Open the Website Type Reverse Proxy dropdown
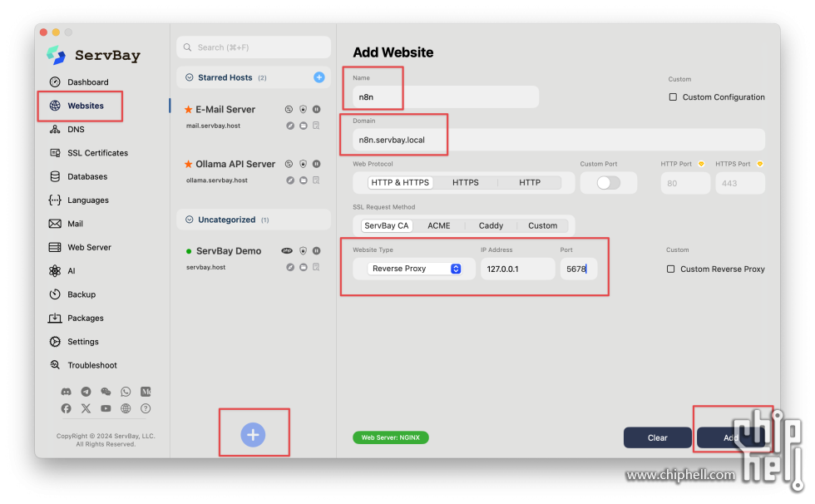Viewport: 815px width, 504px height. click(415, 269)
